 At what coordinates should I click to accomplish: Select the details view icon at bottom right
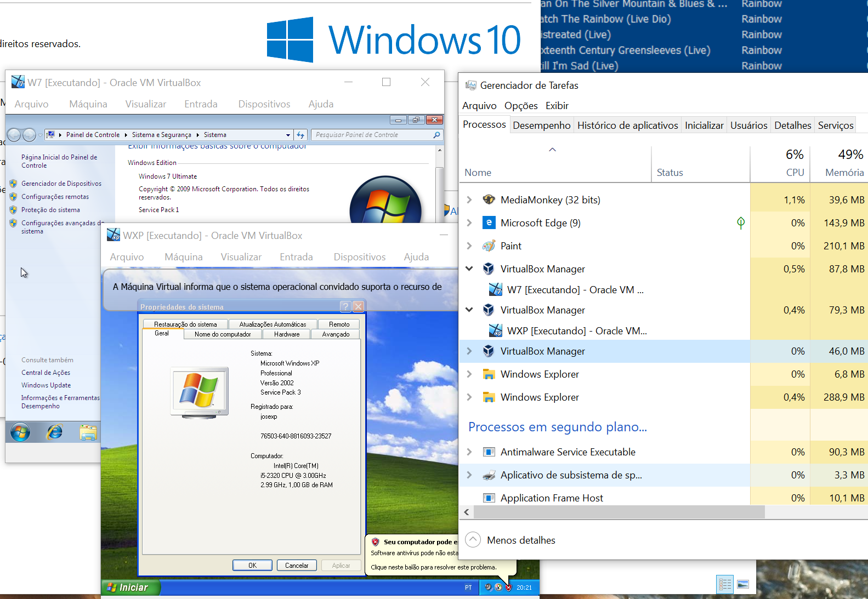[x=725, y=584]
